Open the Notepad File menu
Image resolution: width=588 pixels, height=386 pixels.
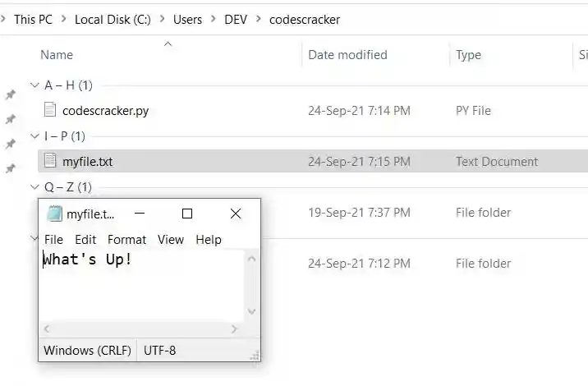pyautogui.click(x=53, y=240)
